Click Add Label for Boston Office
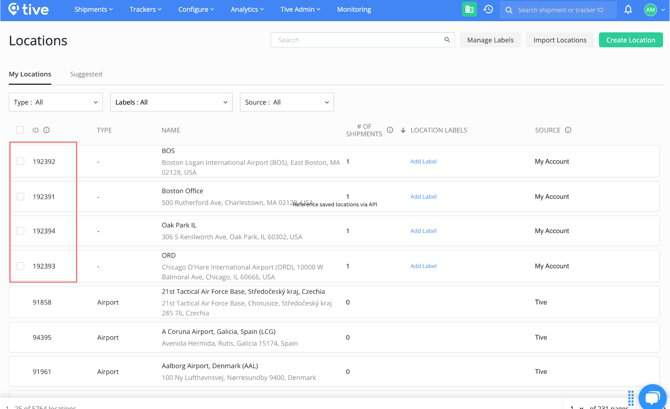 point(423,197)
